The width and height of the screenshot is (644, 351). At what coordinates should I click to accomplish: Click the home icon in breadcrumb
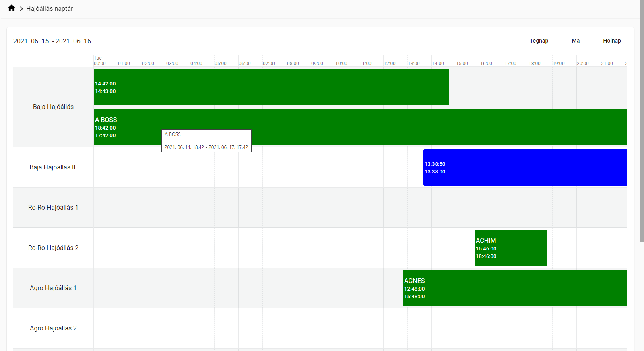[x=12, y=8]
